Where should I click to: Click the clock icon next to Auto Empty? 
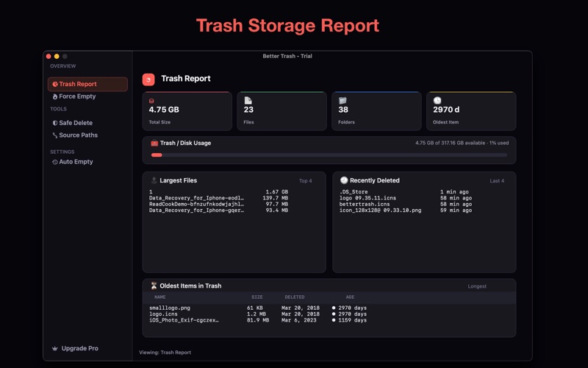(55, 162)
